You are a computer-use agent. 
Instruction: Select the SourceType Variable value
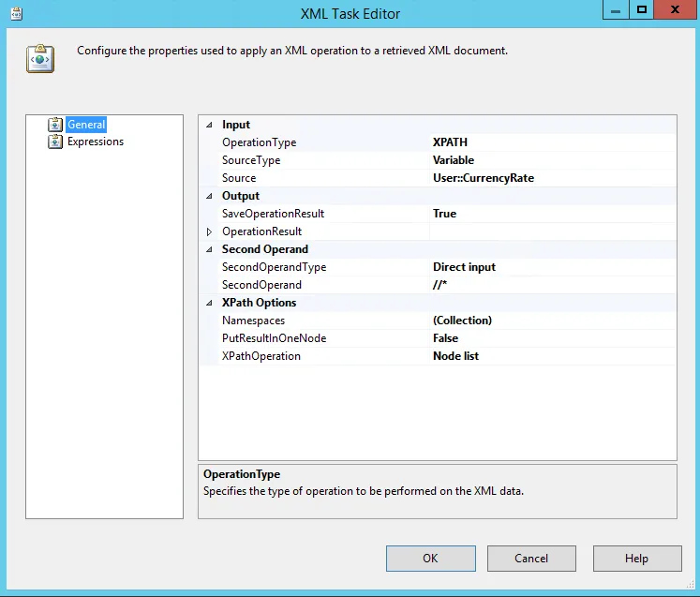553,160
